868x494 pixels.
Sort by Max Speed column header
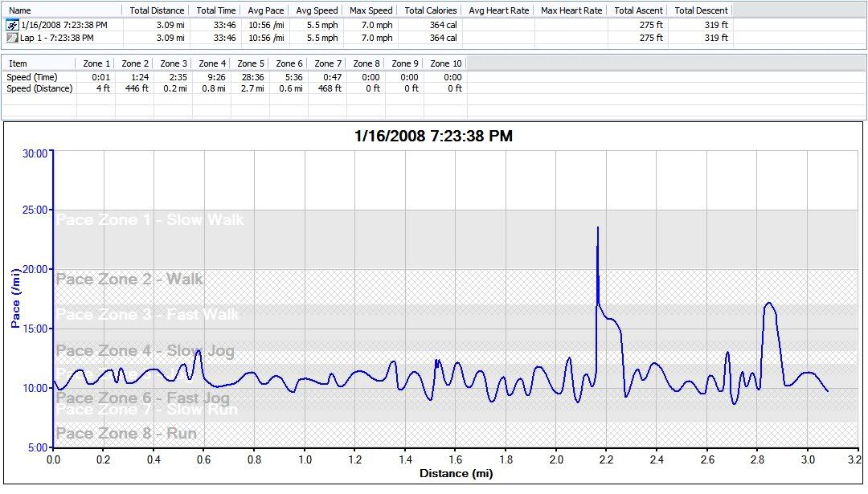click(371, 10)
